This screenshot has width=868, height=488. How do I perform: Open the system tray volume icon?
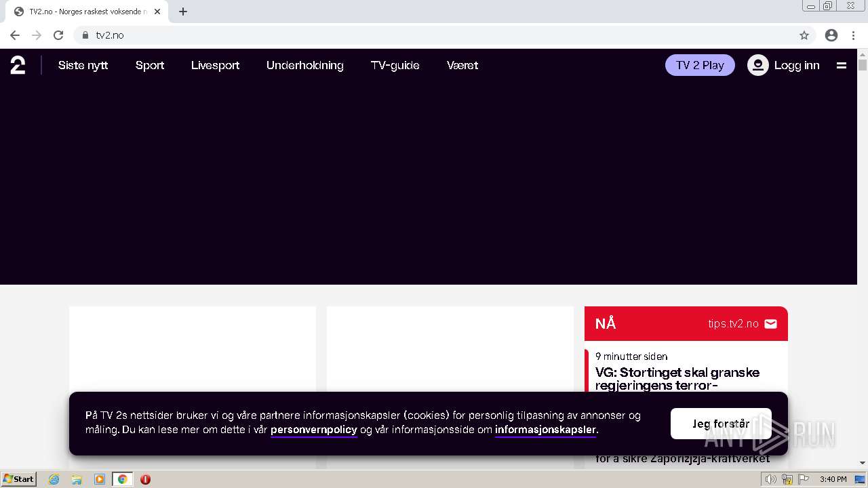pyautogui.click(x=771, y=479)
